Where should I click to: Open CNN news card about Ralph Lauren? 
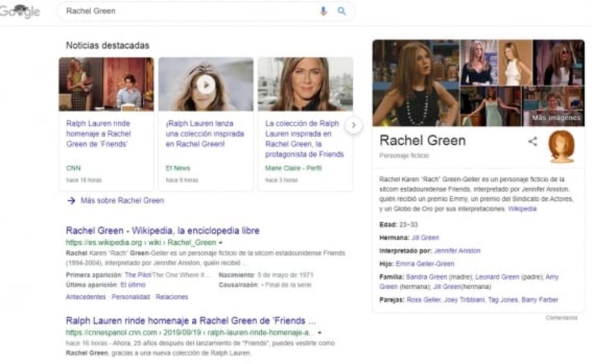coord(98,134)
